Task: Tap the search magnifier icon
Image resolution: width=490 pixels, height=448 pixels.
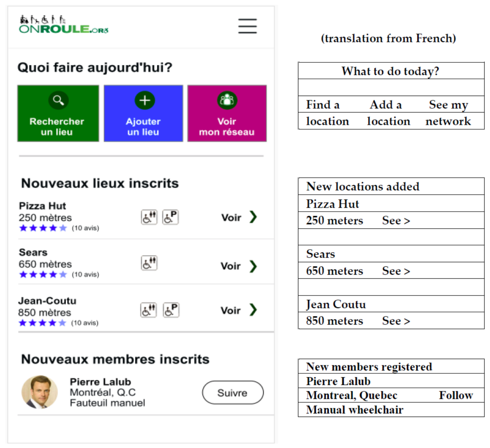Action: click(58, 100)
